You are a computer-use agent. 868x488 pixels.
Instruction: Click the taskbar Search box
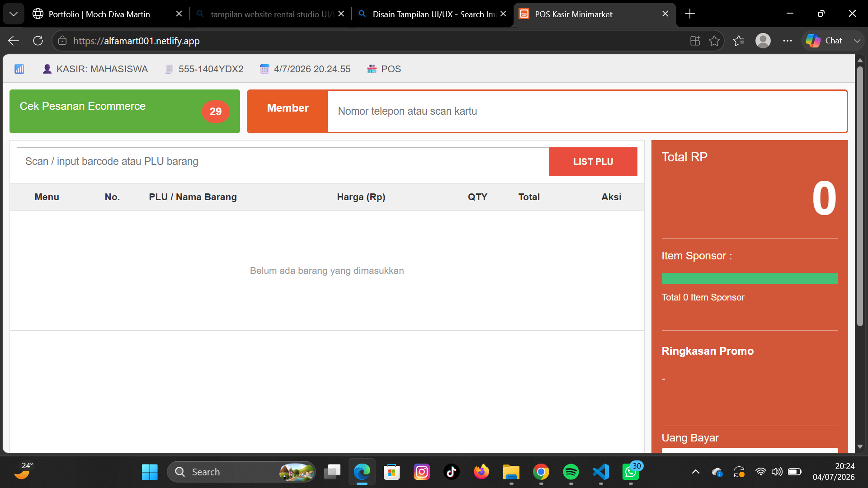pyautogui.click(x=241, y=472)
